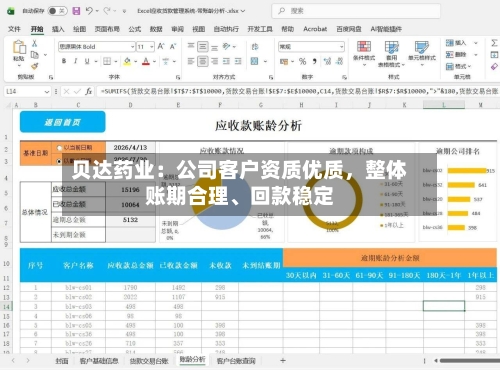500x370 pixels.
Task: Click the Accounting Number Format icon
Action: click(x=284, y=61)
